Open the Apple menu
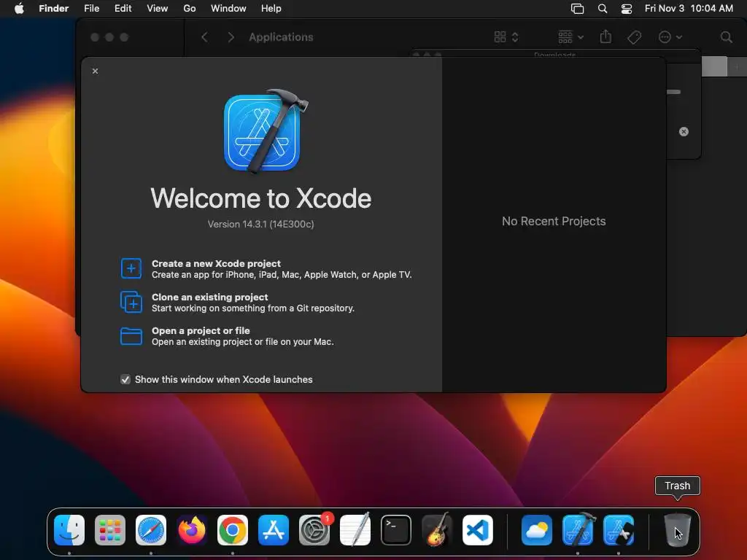The image size is (747, 560). tap(19, 9)
